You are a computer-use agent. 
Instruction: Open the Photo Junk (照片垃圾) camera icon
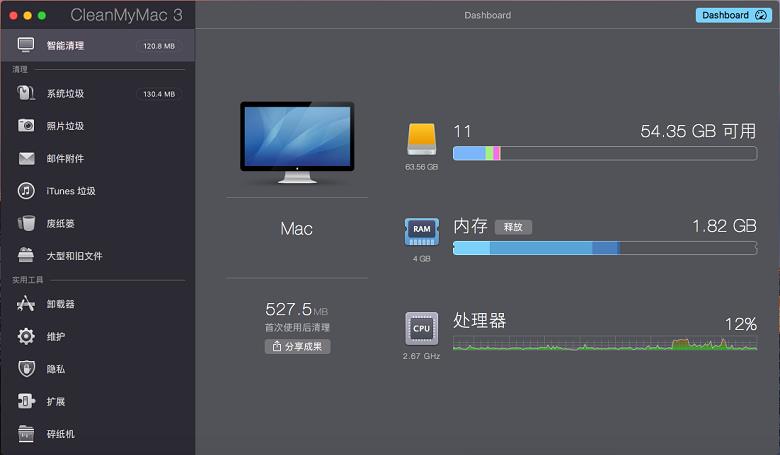[x=26, y=125]
